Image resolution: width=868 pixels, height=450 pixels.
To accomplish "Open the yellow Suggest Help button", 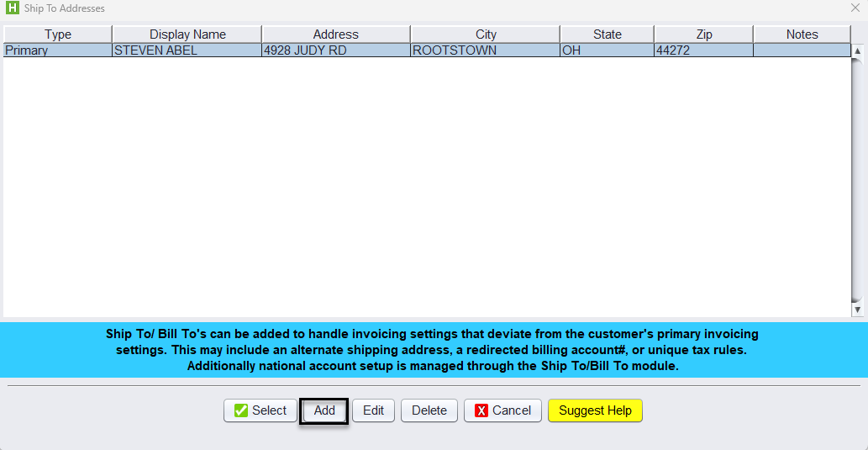I will 595,410.
